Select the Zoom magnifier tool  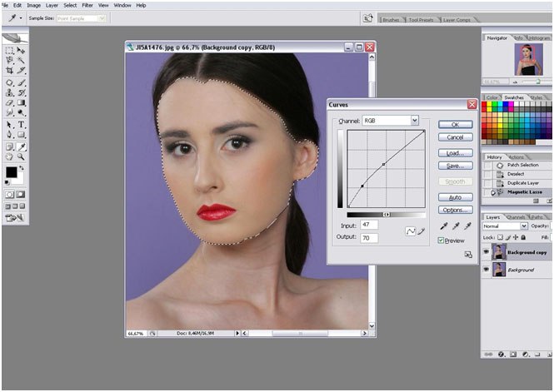coord(21,156)
